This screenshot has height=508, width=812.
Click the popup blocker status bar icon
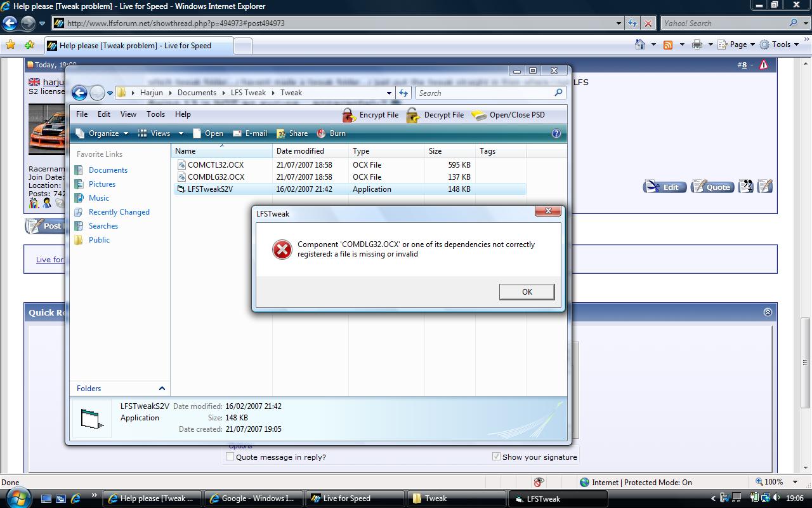[x=539, y=482]
